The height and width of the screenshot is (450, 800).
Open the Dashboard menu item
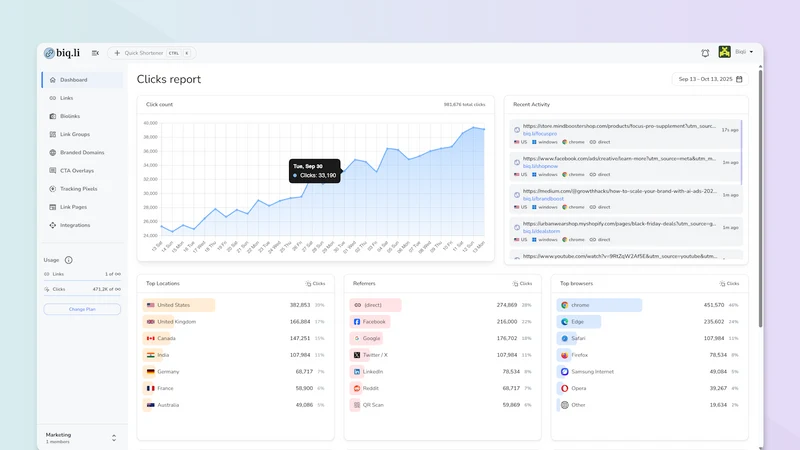tap(82, 80)
